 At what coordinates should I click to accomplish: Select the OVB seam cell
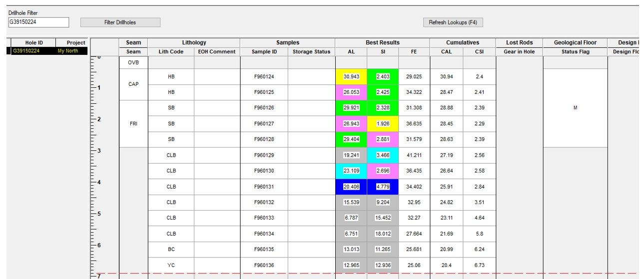[x=133, y=63]
